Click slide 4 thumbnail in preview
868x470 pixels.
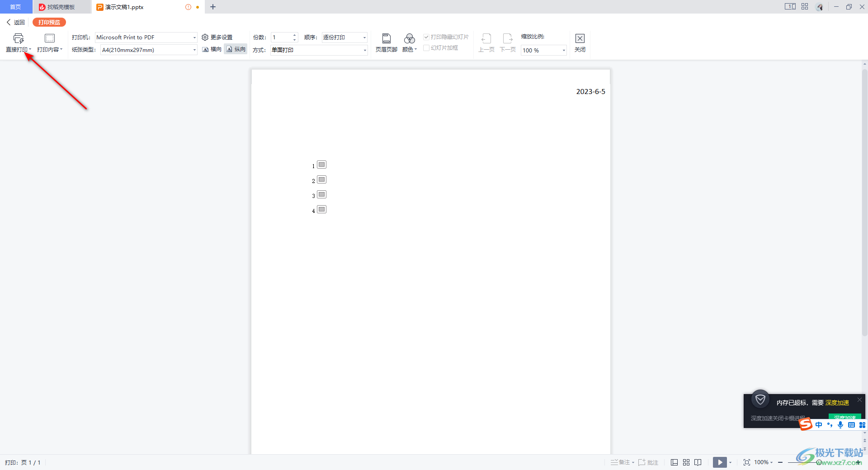(322, 209)
